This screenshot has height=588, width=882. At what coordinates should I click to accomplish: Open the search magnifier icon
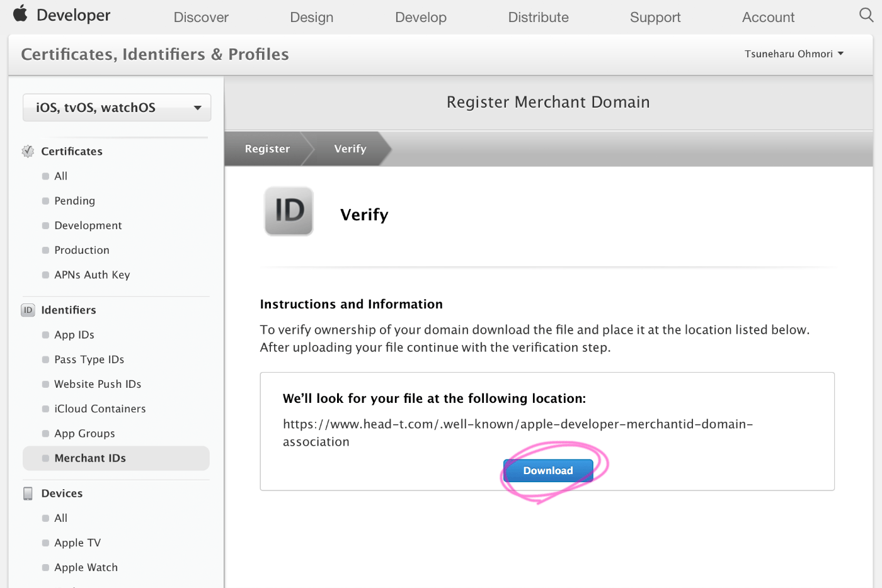click(866, 14)
